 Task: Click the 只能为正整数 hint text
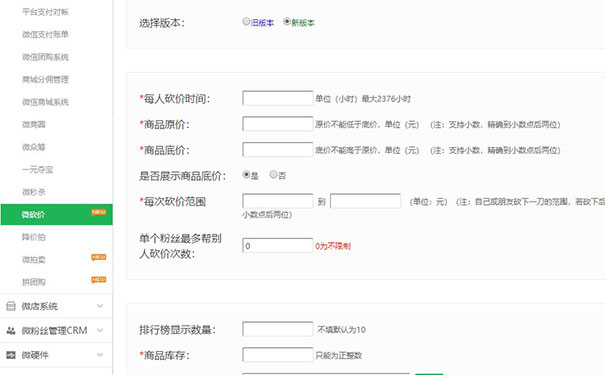pos(339,356)
